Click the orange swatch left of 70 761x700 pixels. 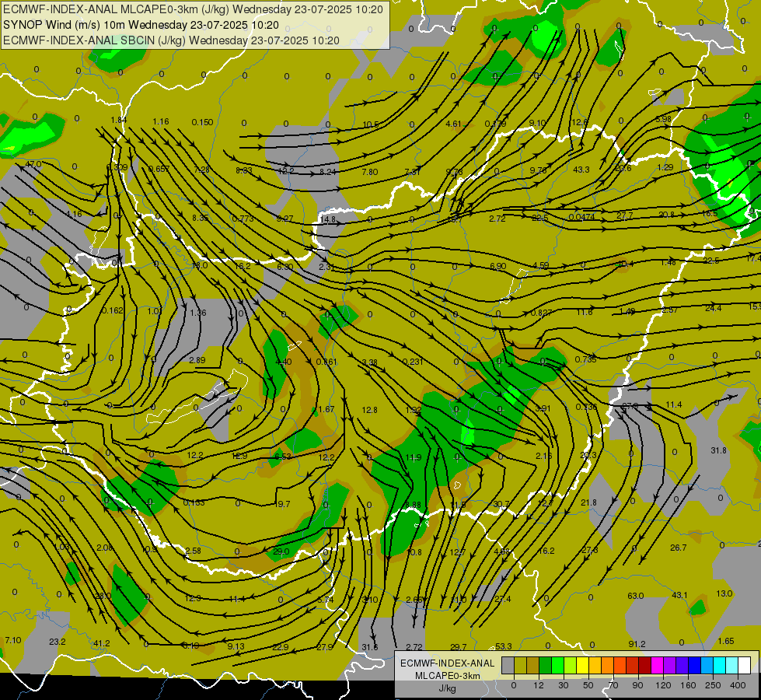608,665
